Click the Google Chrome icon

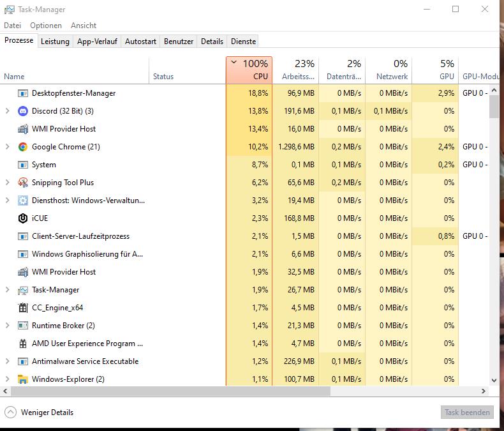(x=23, y=147)
